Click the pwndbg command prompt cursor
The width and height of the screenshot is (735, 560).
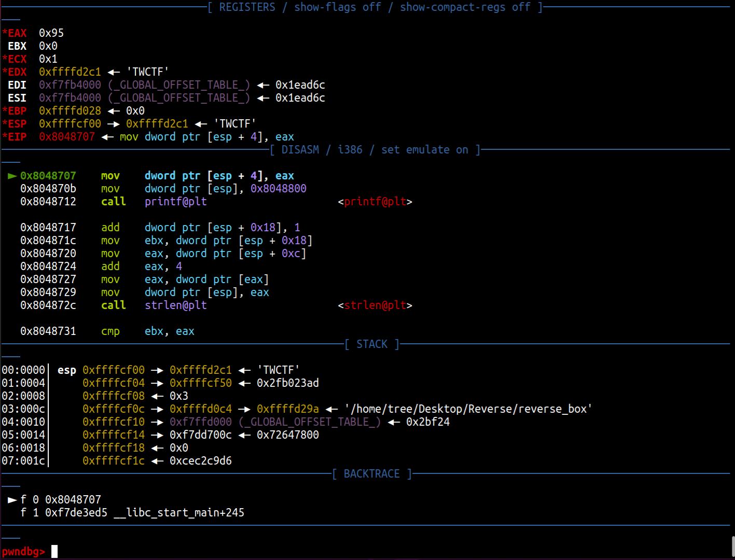[x=54, y=551]
